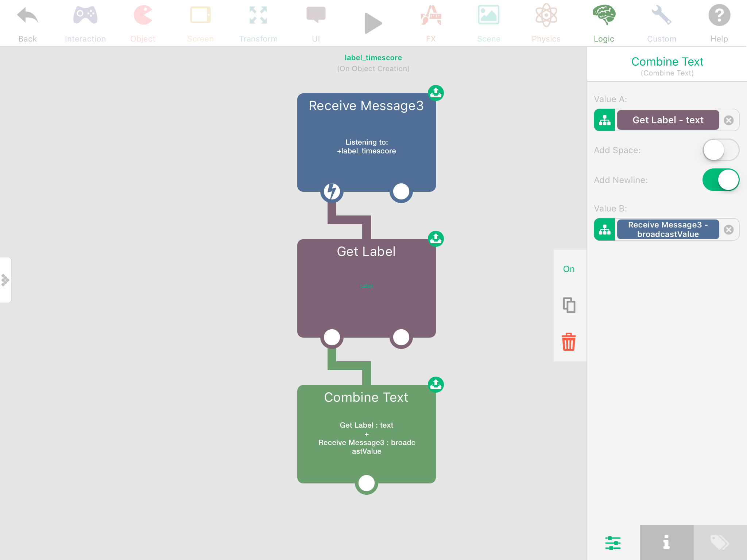Enable the Add Space switch

click(720, 150)
